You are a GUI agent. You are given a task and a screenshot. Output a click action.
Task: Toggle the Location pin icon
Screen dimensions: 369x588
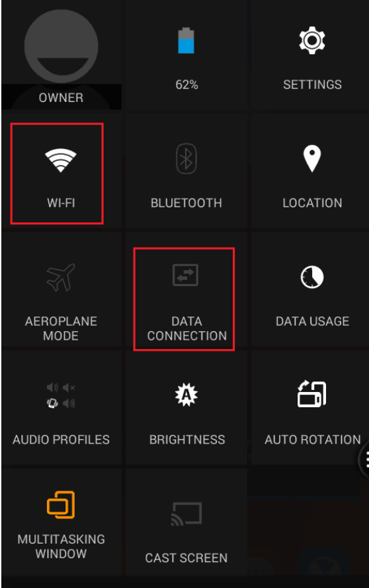[312, 159]
